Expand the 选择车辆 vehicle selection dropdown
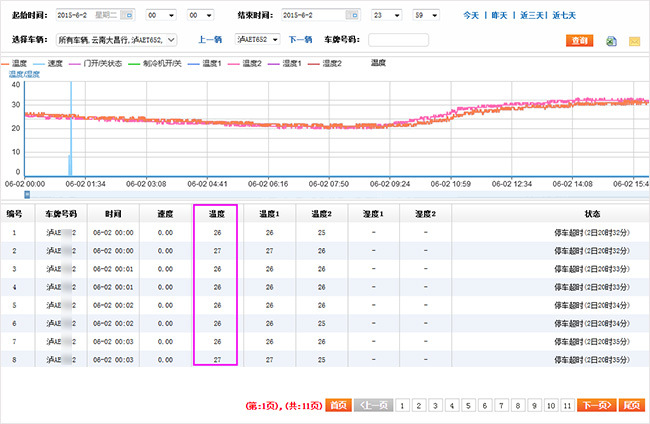Image resolution: width=650 pixels, height=424 pixels. (116, 40)
